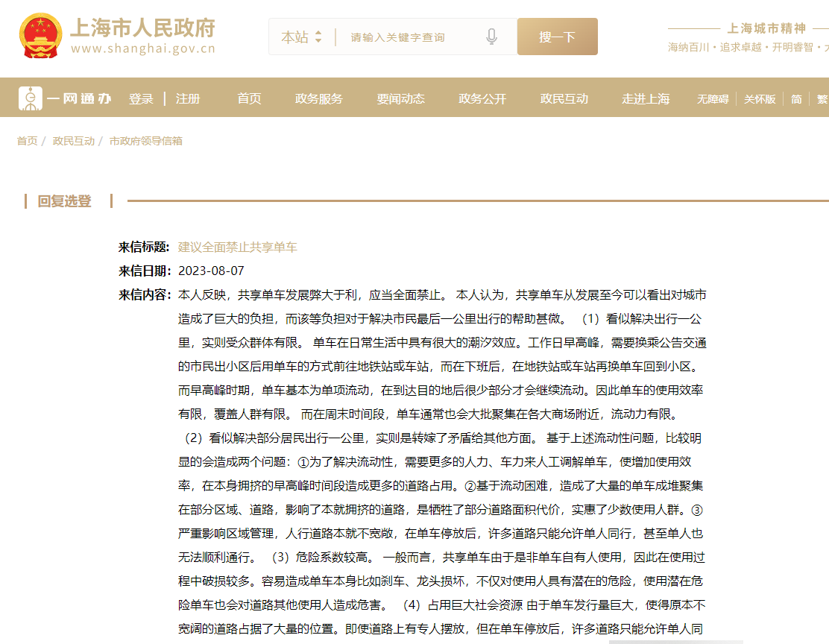Enable 无障碍 accessibility mode
Image resolution: width=829 pixels, height=644 pixels.
[713, 99]
